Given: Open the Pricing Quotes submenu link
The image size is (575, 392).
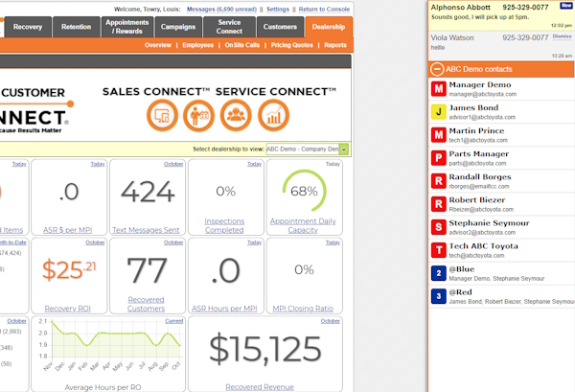Looking at the screenshot, I should pyautogui.click(x=293, y=45).
